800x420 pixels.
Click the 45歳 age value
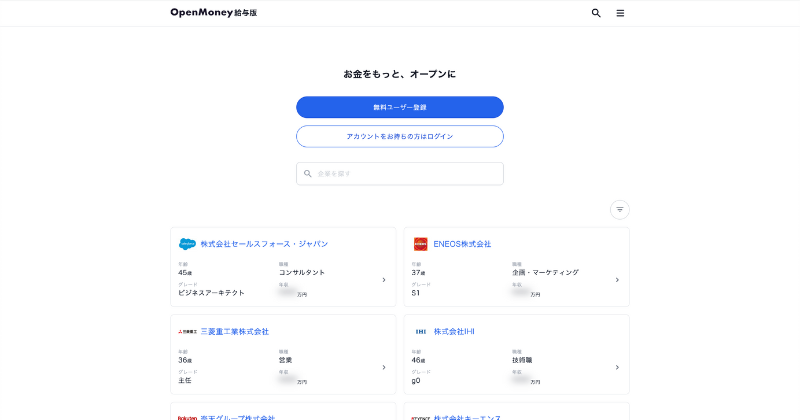pos(185,273)
